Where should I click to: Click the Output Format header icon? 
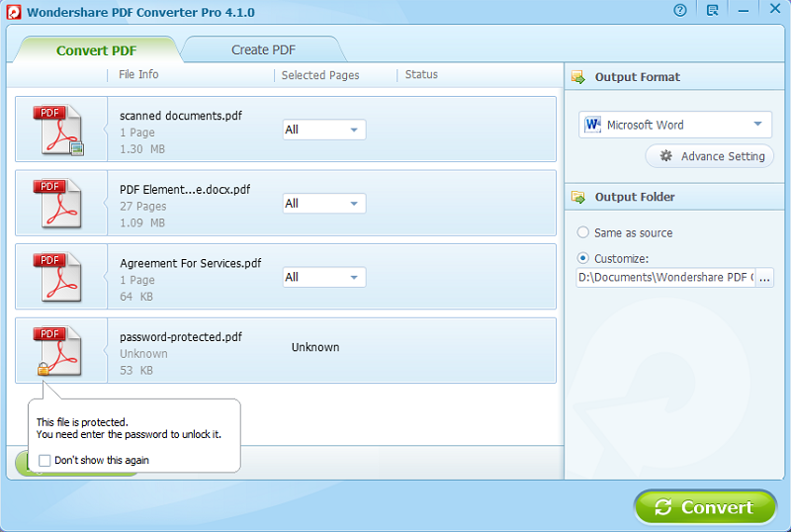[578, 77]
